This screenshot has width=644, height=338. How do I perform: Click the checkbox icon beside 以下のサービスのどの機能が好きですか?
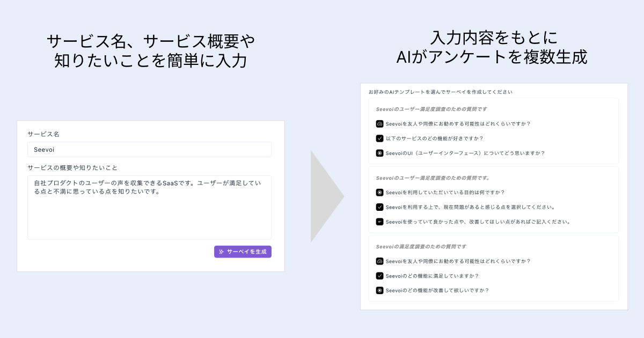pyautogui.click(x=379, y=138)
